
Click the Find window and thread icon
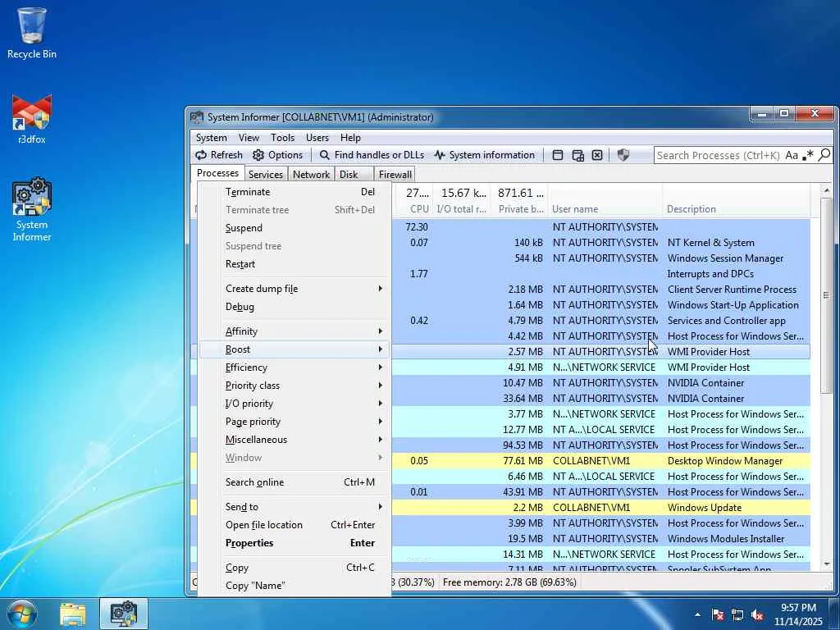click(577, 155)
